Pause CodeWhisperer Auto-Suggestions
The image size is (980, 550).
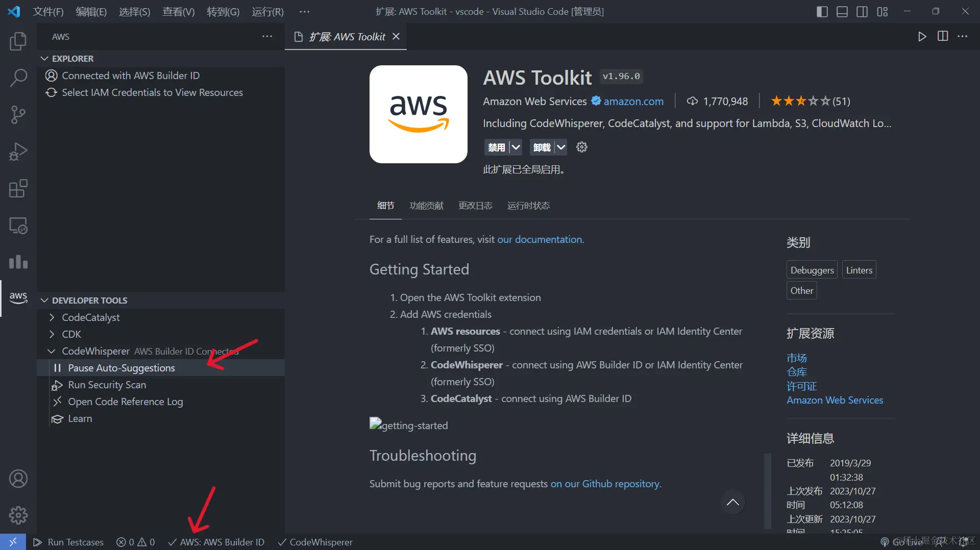(161, 368)
